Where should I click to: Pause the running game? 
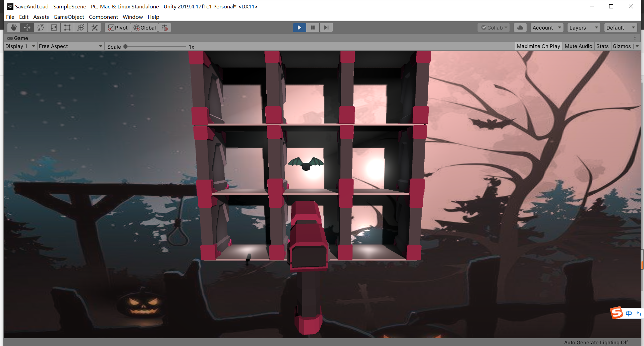point(312,28)
